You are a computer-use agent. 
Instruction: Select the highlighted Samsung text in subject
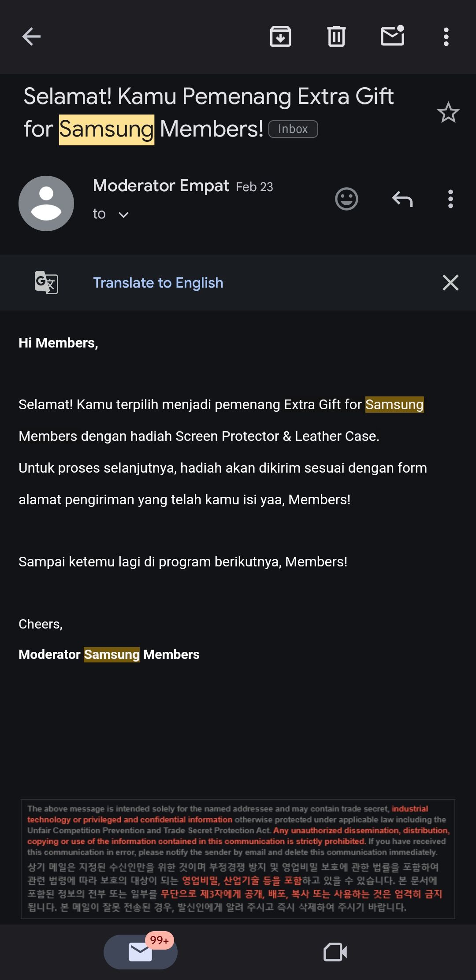(106, 129)
